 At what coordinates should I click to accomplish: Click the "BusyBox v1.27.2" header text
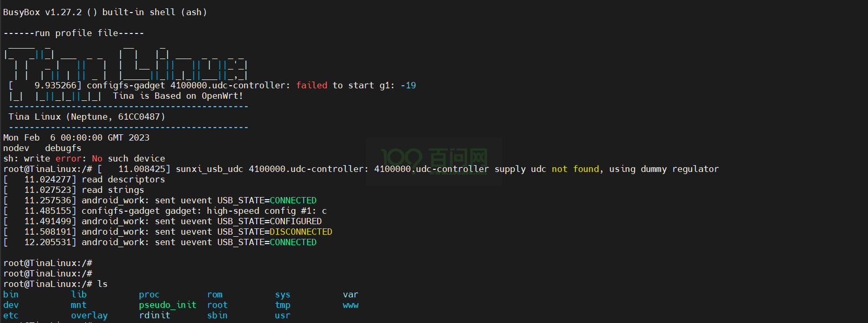coord(42,12)
